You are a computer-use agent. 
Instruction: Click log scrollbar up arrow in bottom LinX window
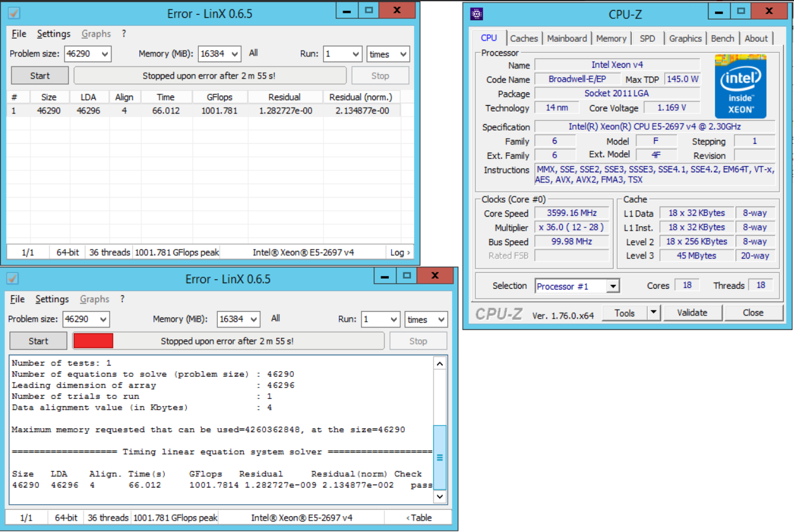click(439, 364)
